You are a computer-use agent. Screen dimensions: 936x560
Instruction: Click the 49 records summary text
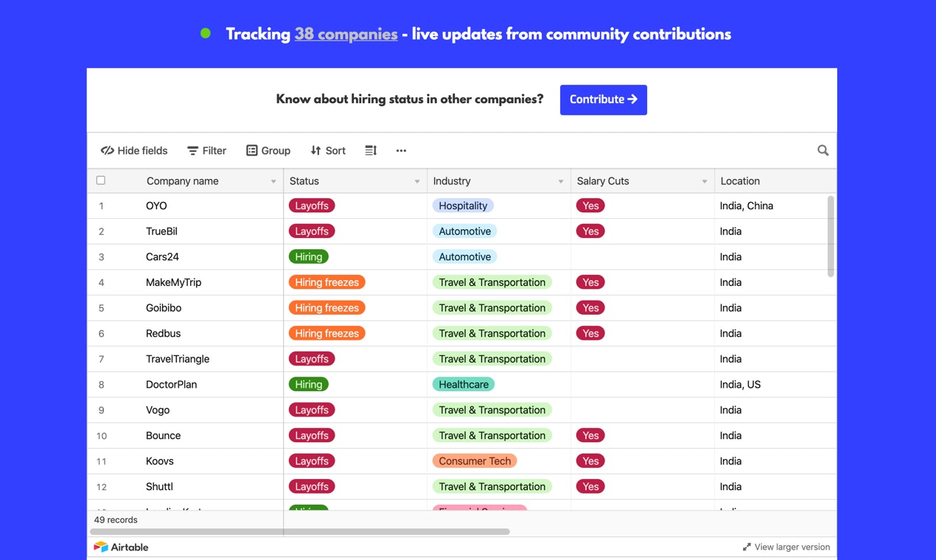tap(116, 519)
